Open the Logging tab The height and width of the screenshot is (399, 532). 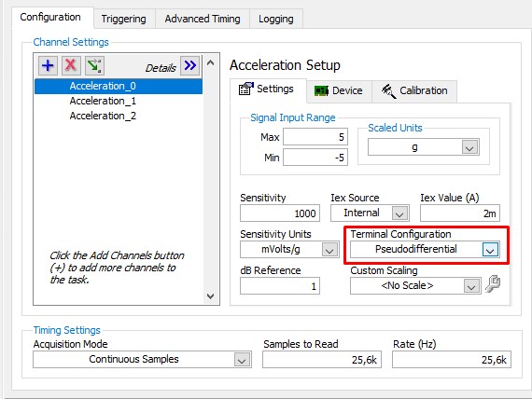pos(276,19)
